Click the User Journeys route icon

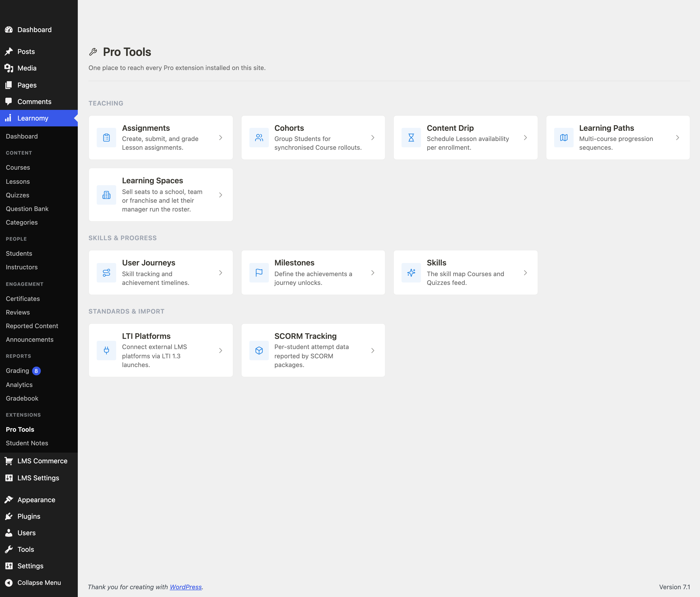[x=106, y=273]
